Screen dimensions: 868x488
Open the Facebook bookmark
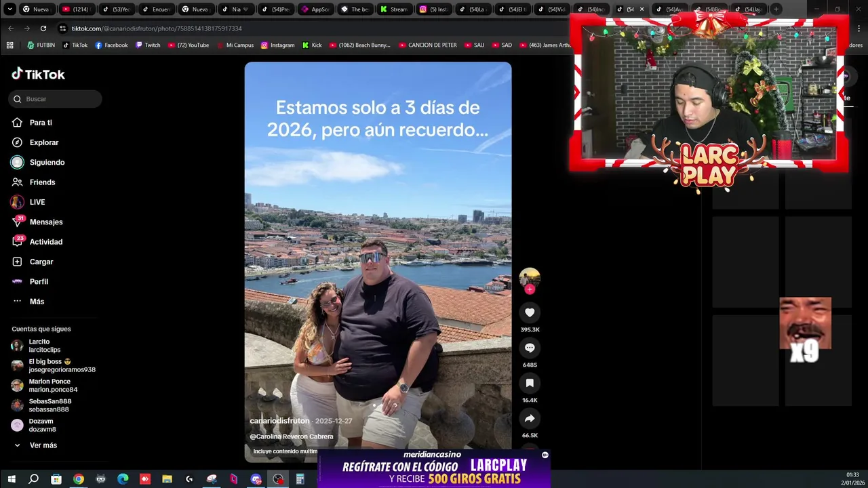tap(111, 45)
